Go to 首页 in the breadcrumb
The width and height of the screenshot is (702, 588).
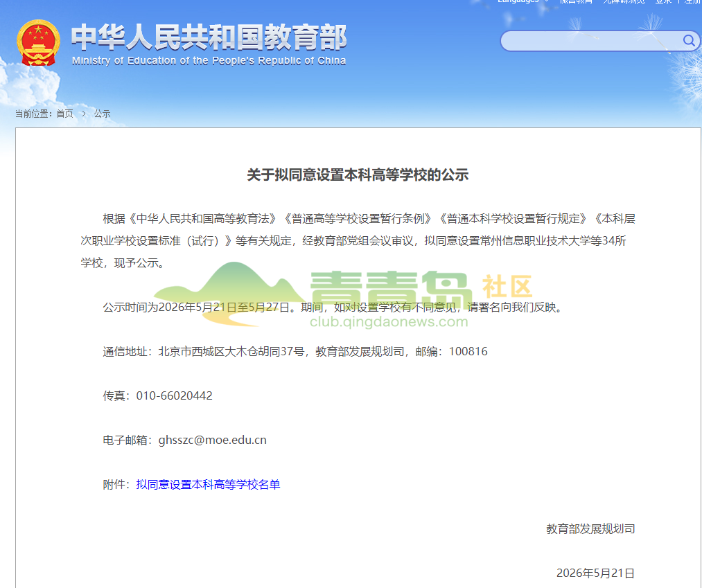(x=64, y=114)
